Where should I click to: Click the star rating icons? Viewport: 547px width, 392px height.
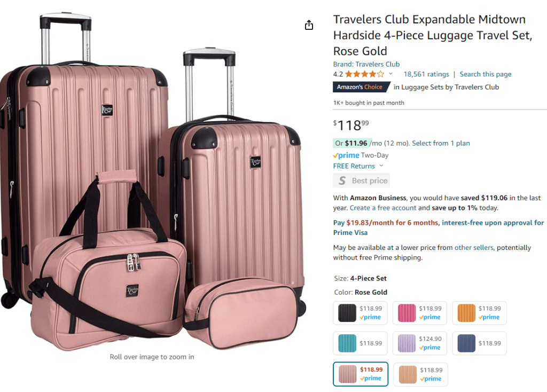[x=364, y=74]
